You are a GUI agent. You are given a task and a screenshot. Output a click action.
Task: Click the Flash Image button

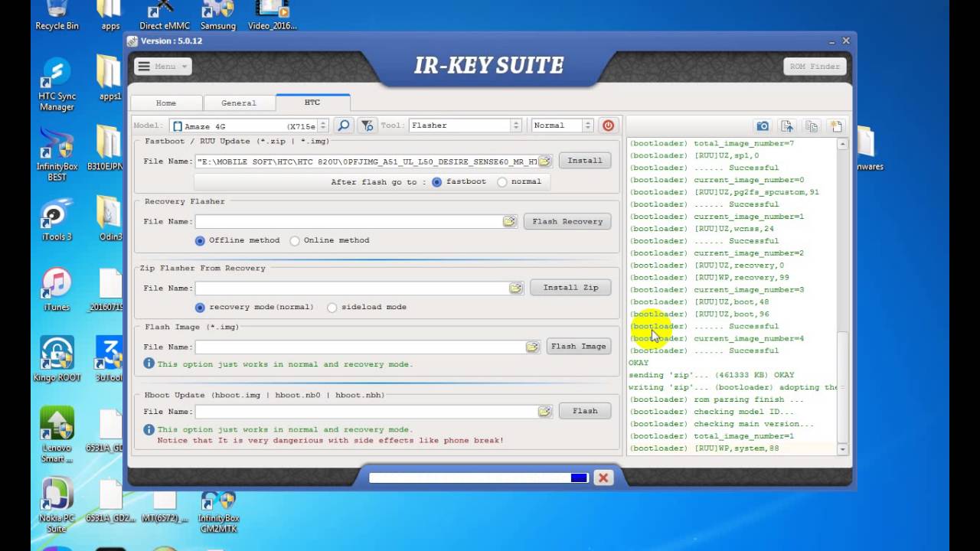(579, 347)
